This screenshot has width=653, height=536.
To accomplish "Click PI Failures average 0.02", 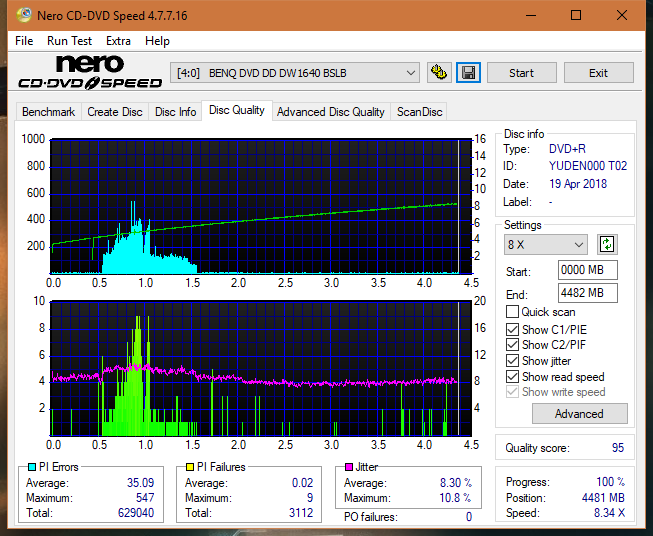I will click(x=302, y=482).
